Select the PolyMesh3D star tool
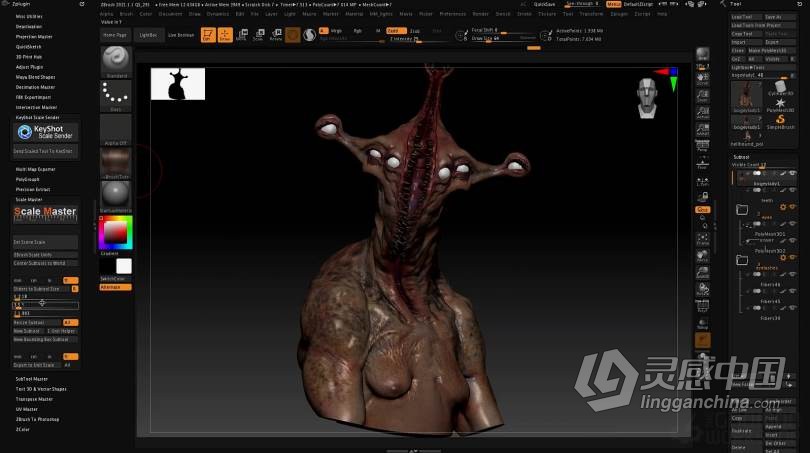 pos(780,105)
